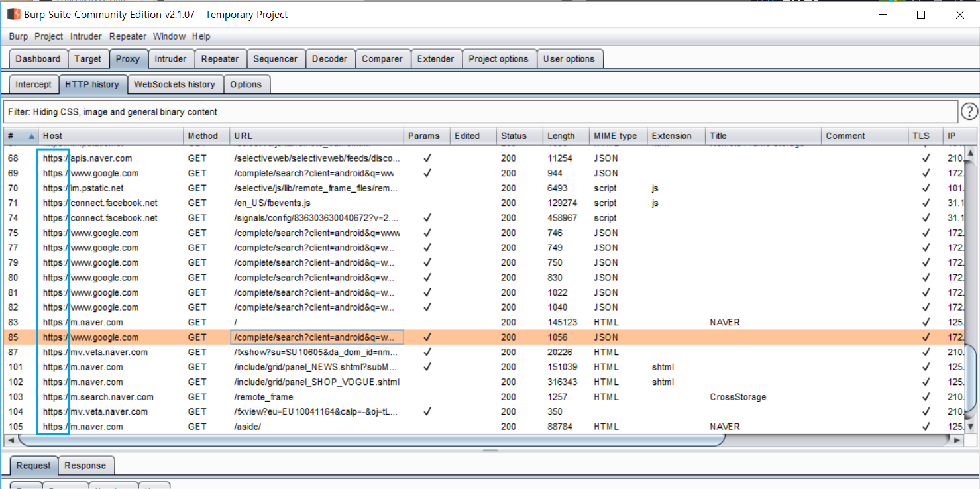Select highlighted row number 85

[484, 337]
